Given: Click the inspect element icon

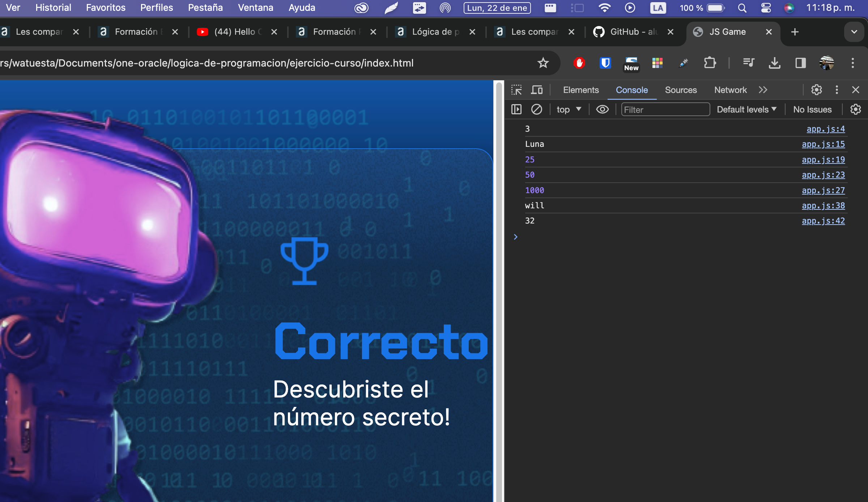Looking at the screenshot, I should coord(516,90).
